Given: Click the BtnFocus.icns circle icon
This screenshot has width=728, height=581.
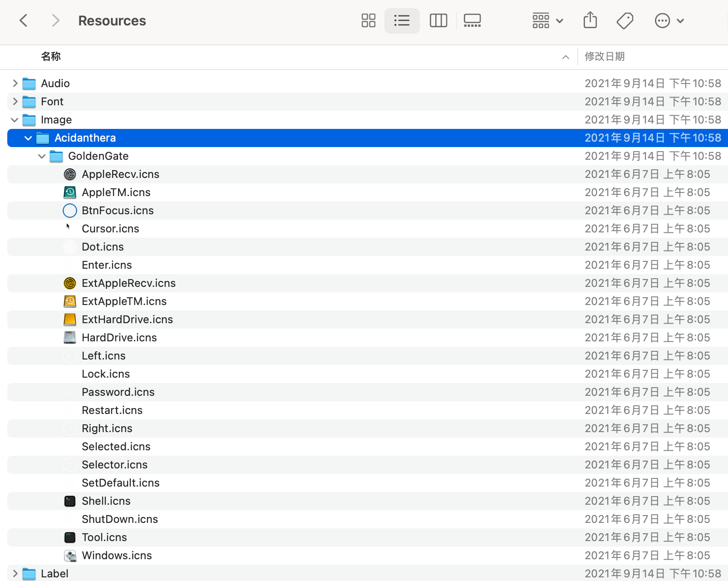Looking at the screenshot, I should (70, 211).
